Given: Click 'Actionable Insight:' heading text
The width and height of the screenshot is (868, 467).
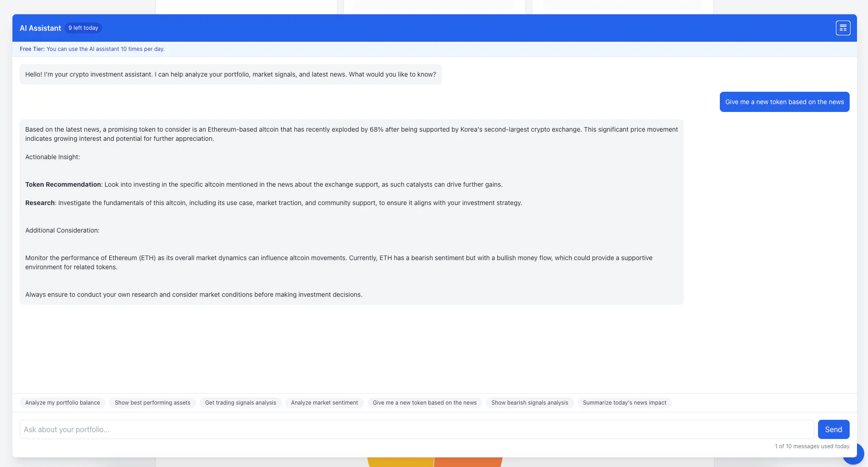Looking at the screenshot, I should 52,157.
